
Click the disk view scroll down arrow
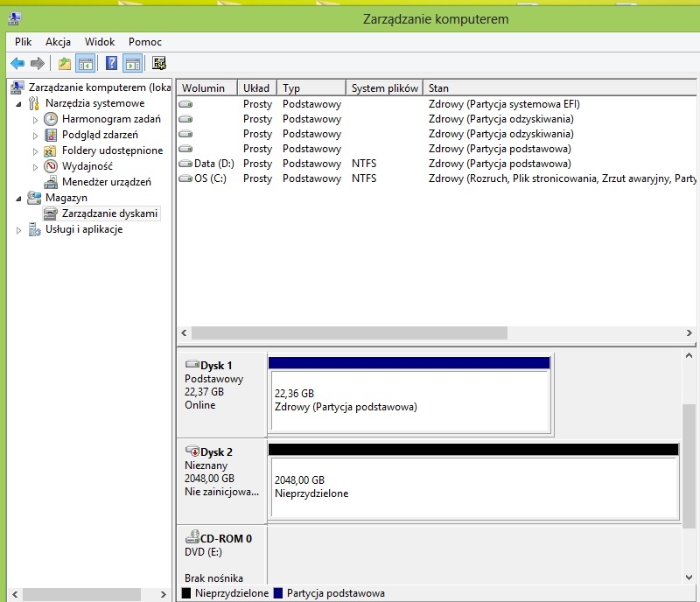pyautogui.click(x=689, y=577)
